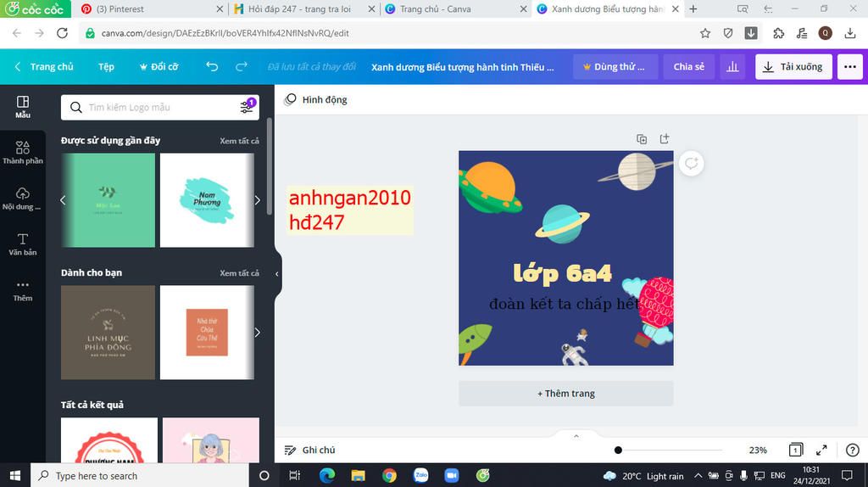Click the design title field
Image resolution: width=868 pixels, height=487 pixels.
pyautogui.click(x=462, y=67)
